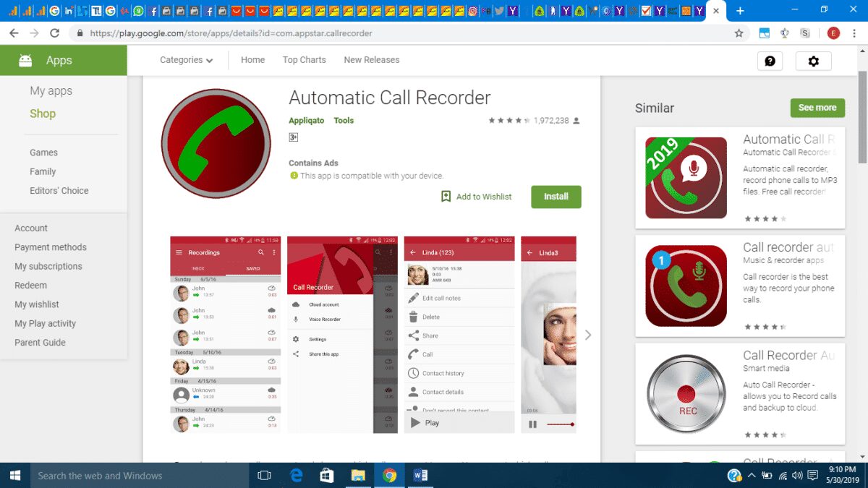Click See more in the Similar section

tap(817, 107)
